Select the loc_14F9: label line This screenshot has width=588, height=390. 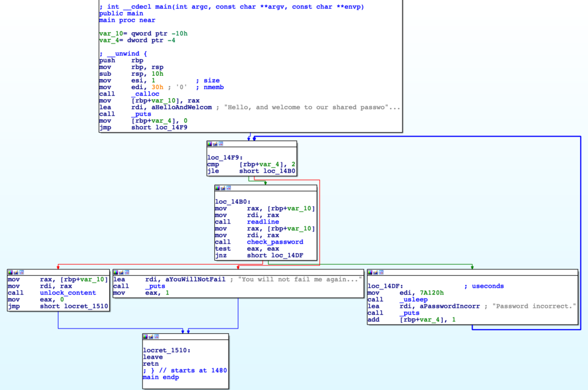(x=225, y=157)
